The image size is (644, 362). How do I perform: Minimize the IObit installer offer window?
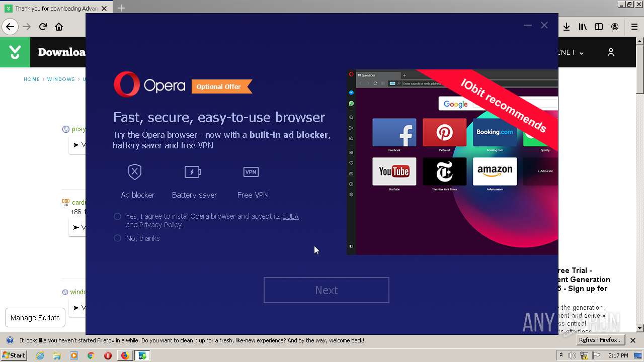(528, 25)
